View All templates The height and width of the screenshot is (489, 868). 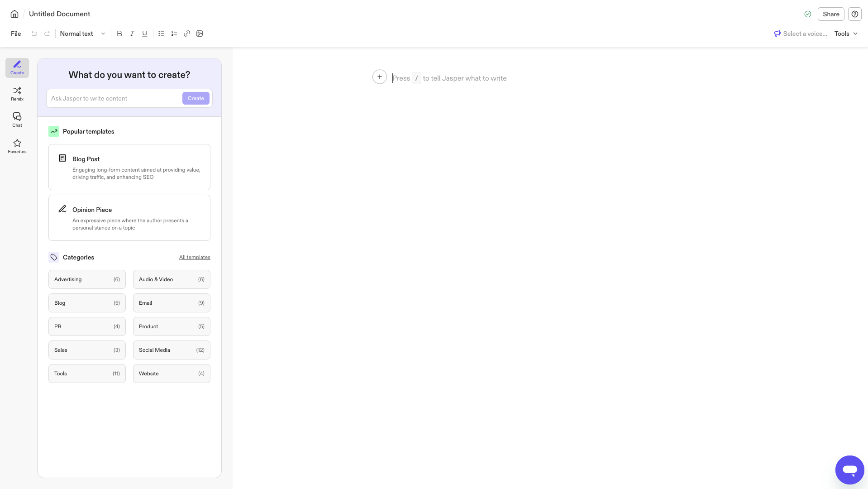[x=195, y=257]
